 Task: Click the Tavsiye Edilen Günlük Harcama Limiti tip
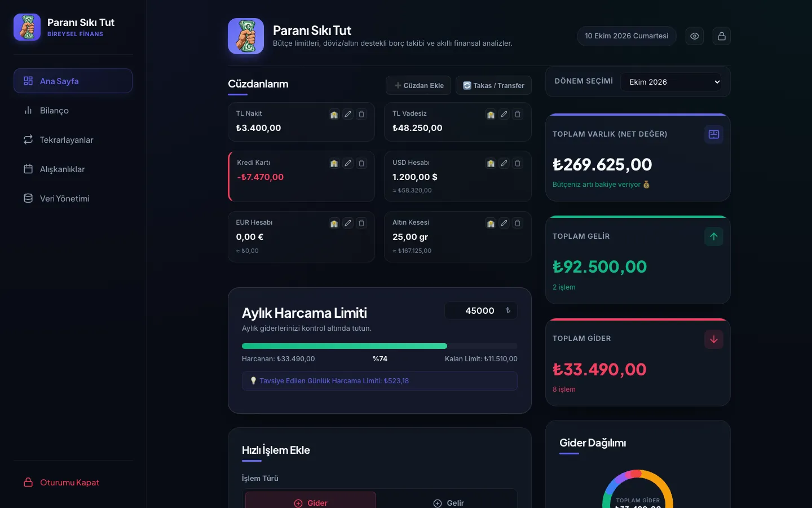tap(379, 381)
